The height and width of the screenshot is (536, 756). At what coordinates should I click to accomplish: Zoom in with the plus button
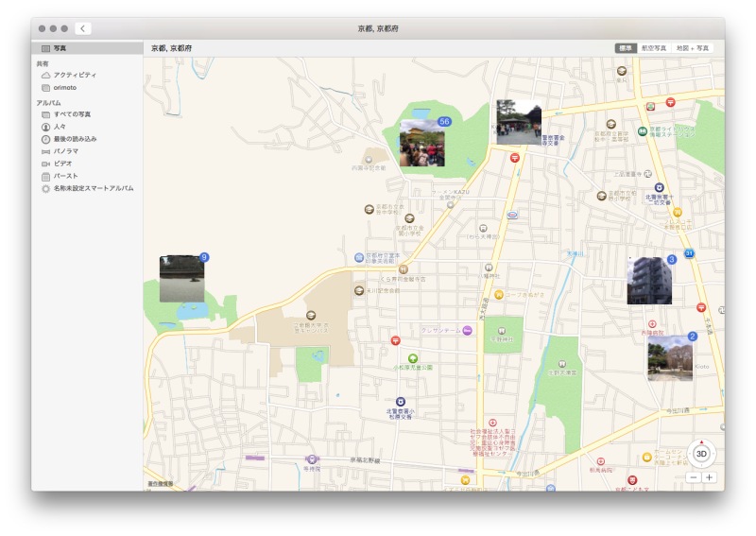(x=709, y=477)
